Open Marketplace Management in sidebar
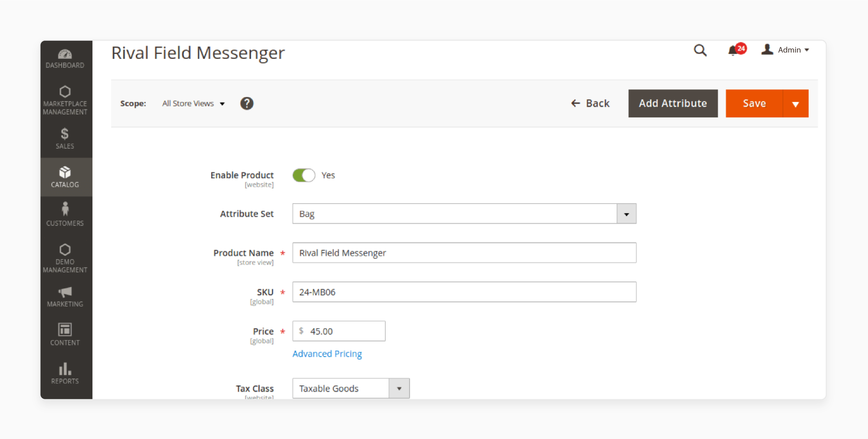The image size is (868, 439). coord(65,100)
